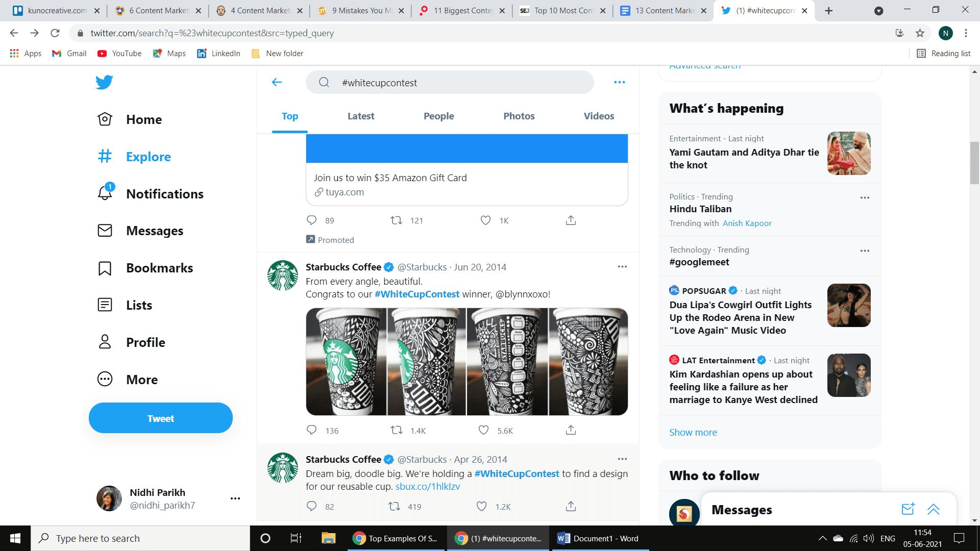Open Starbucks avatar on Jun 20 tweet
Screen dimensions: 980x551
[283, 275]
